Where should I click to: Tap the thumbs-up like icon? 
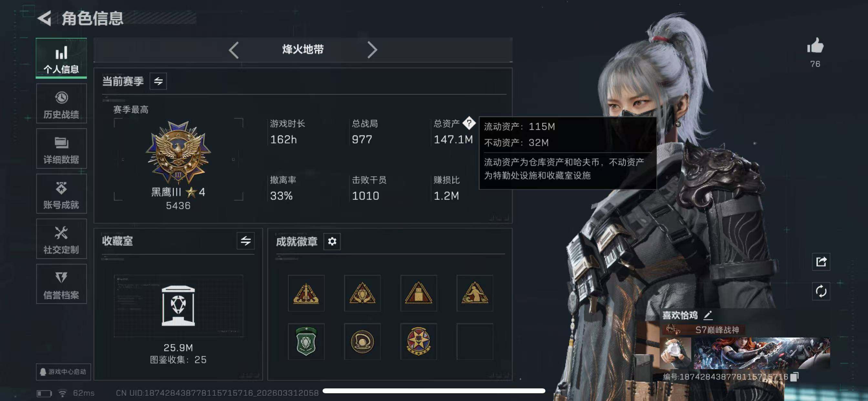pyautogui.click(x=815, y=46)
